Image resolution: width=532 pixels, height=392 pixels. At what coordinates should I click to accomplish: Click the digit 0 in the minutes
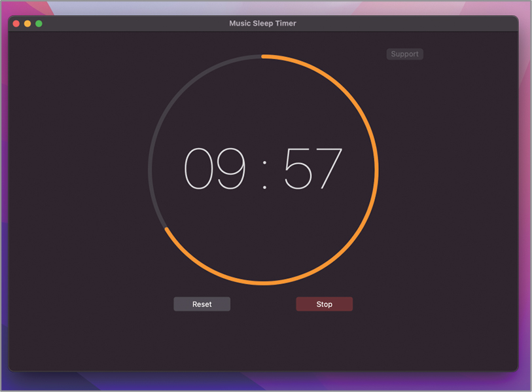(x=199, y=169)
